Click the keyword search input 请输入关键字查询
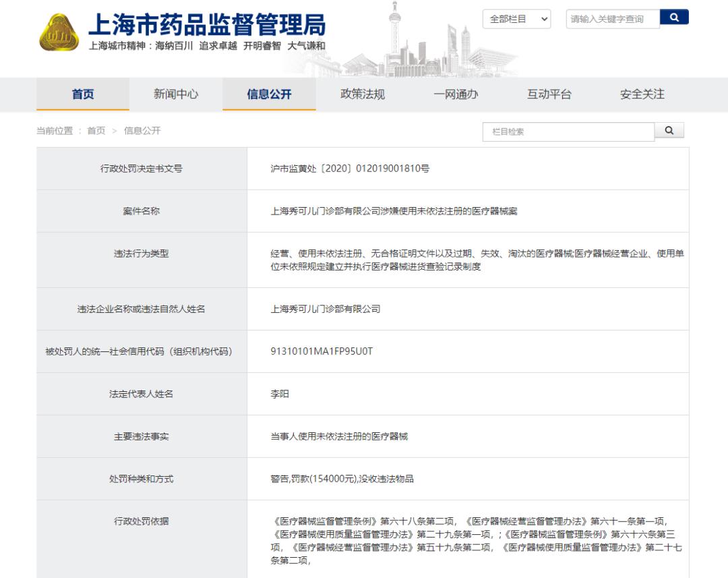The width and height of the screenshot is (728, 578). pyautogui.click(x=610, y=18)
